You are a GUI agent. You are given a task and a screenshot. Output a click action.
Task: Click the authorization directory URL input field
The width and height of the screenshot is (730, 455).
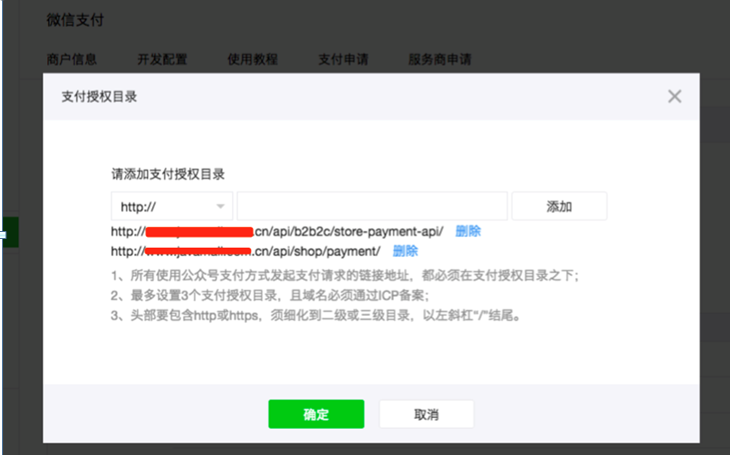(x=372, y=206)
